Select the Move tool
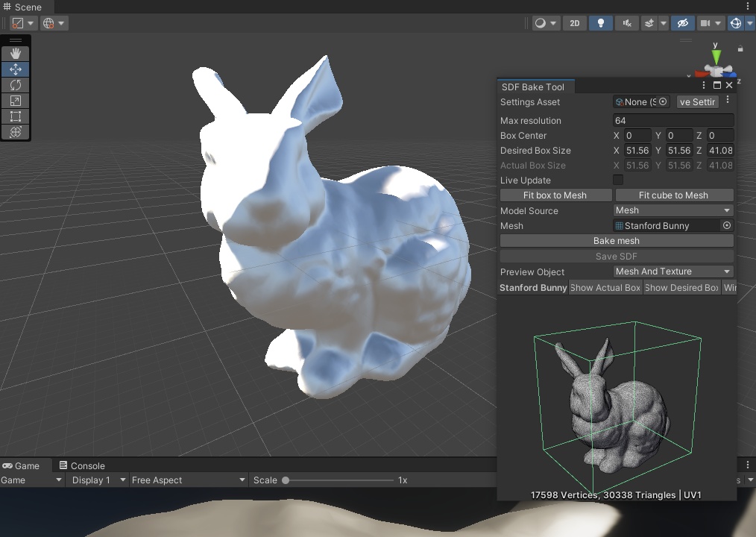756x537 pixels. tap(16, 69)
